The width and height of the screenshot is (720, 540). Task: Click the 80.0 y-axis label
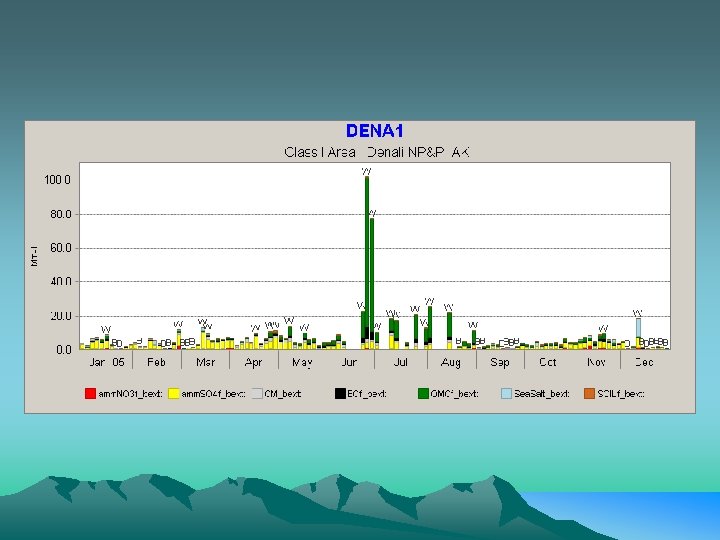coord(61,214)
